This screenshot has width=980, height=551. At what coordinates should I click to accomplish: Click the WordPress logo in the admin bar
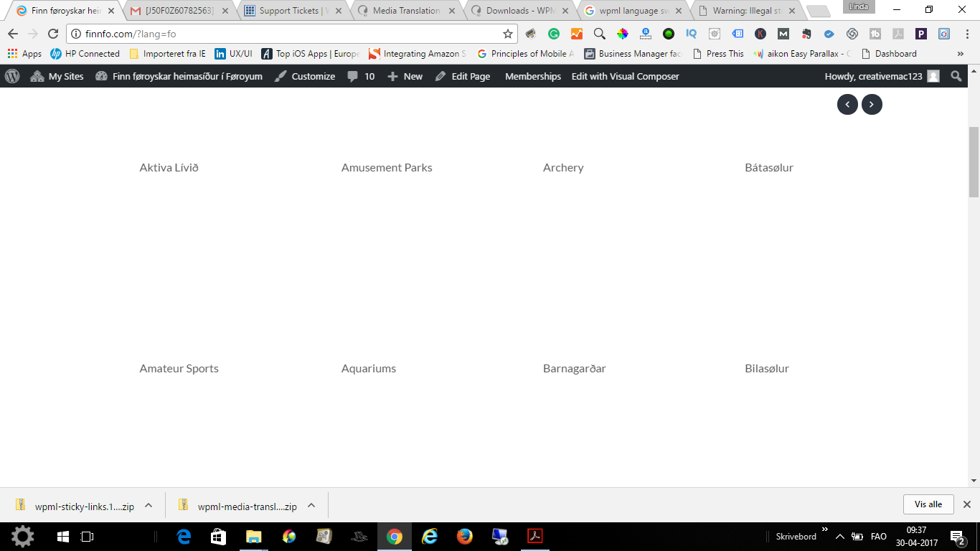(x=11, y=76)
